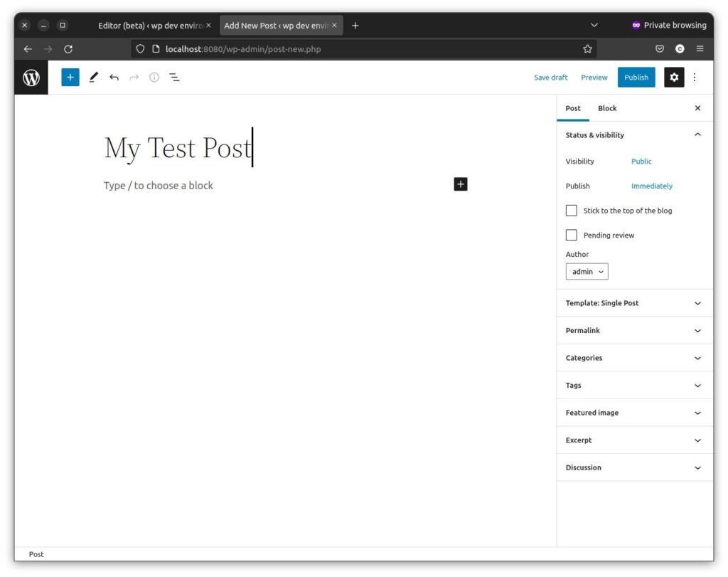Image resolution: width=728 pixels, height=577 pixels.
Task: Click the browser account avatar icon
Action: (x=680, y=49)
